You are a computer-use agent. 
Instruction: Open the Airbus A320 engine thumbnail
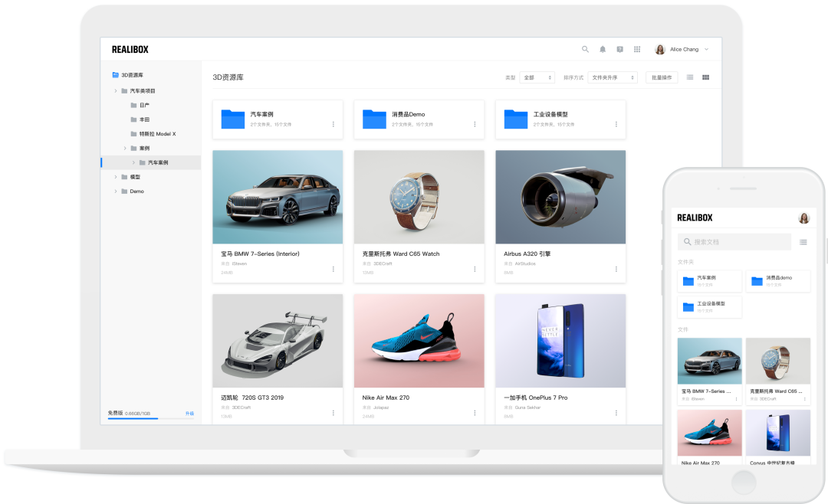(560, 197)
